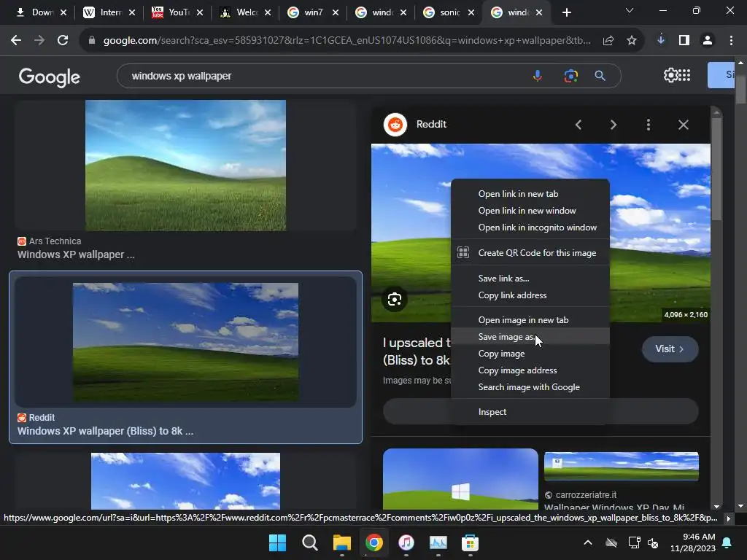Open the Ars Technica result title
Viewport: 747px width, 560px height.
point(76,254)
